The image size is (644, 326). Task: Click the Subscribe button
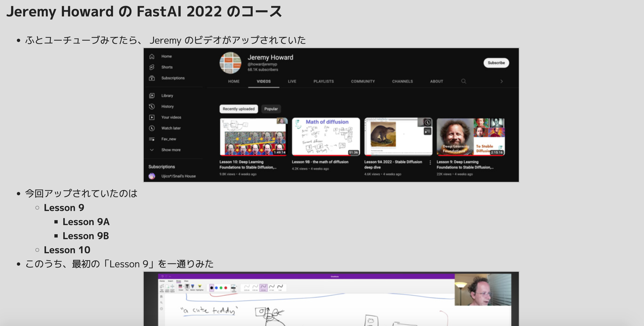coord(496,63)
